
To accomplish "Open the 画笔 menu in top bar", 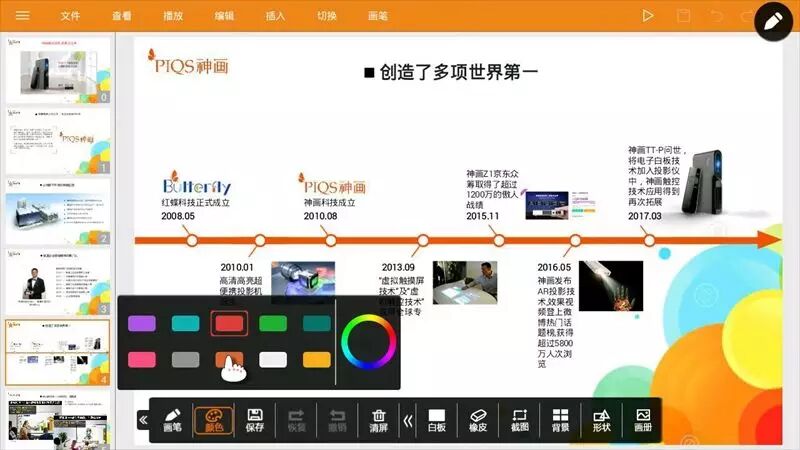I will click(378, 16).
